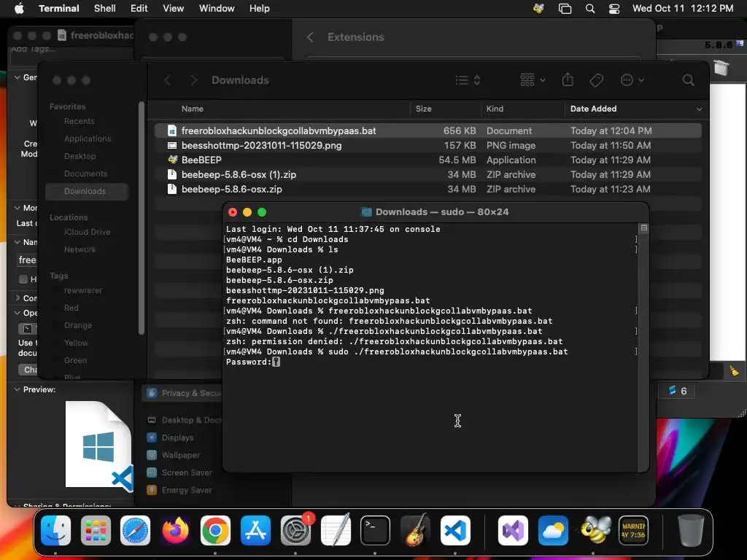747x560 pixels.
Task: Open the Shell menu
Action: (105, 9)
